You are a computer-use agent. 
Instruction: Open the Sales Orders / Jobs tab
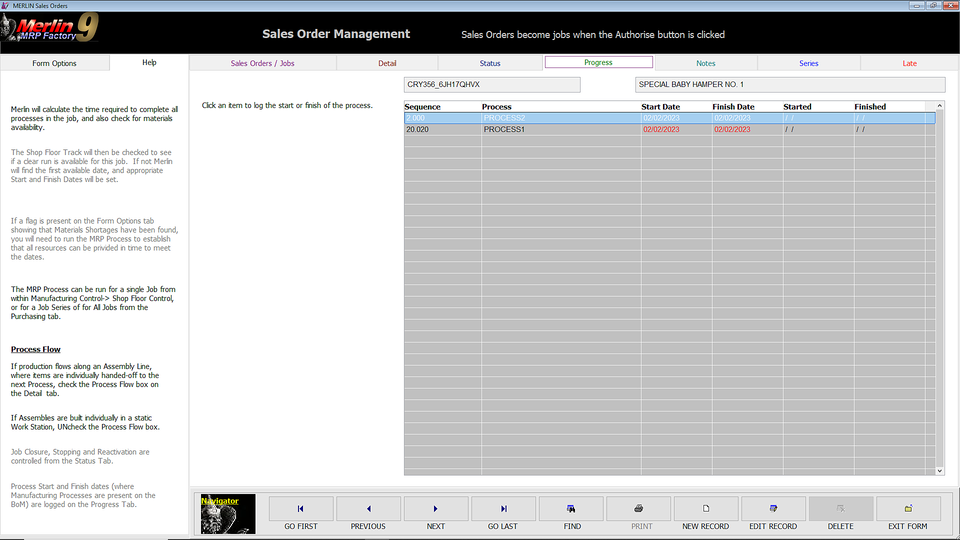tap(262, 63)
